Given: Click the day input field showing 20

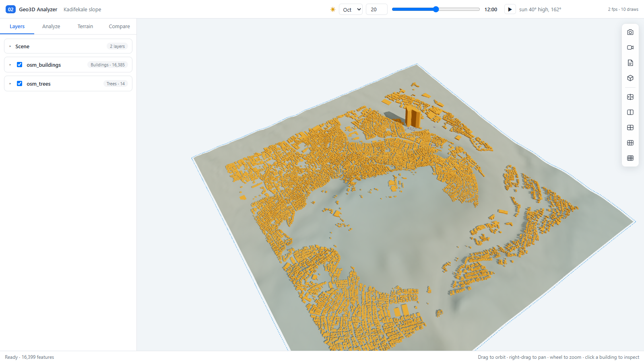Looking at the screenshot, I should 376,9.
